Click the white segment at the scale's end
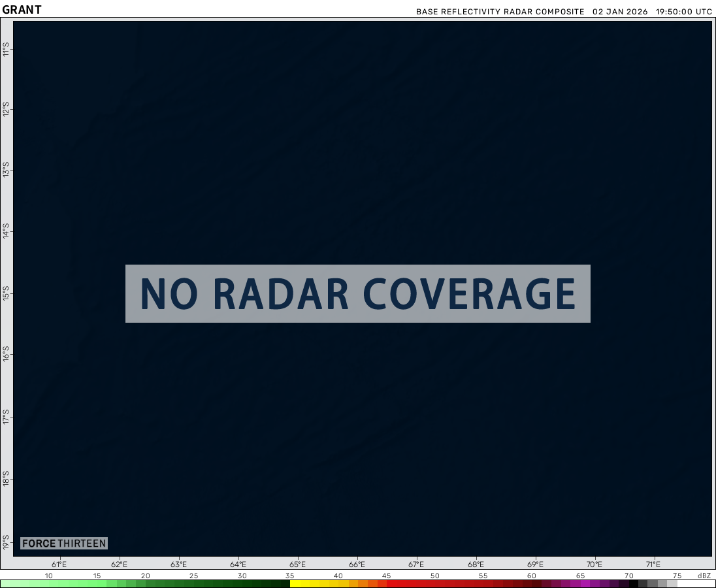The height and width of the screenshot is (588, 716). click(x=696, y=583)
